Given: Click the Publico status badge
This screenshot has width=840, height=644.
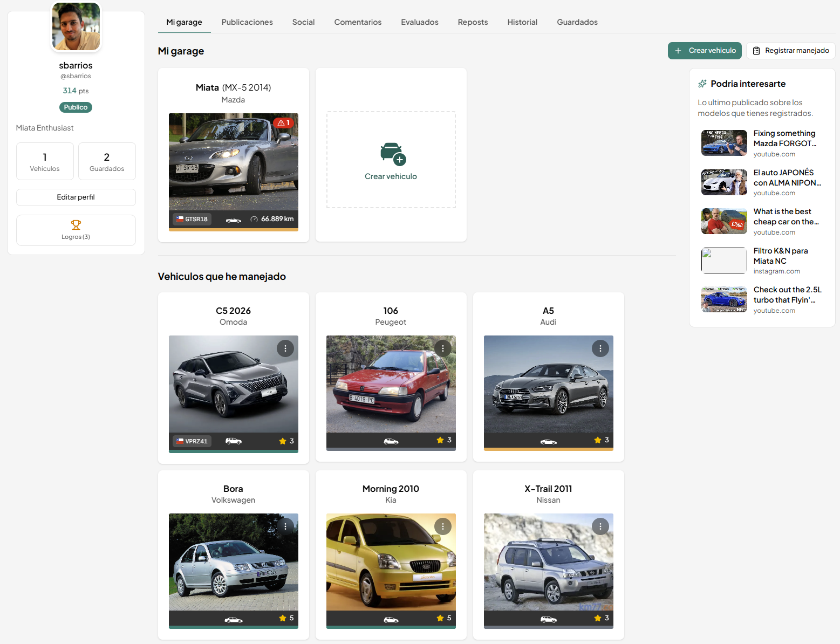Looking at the screenshot, I should pos(76,107).
